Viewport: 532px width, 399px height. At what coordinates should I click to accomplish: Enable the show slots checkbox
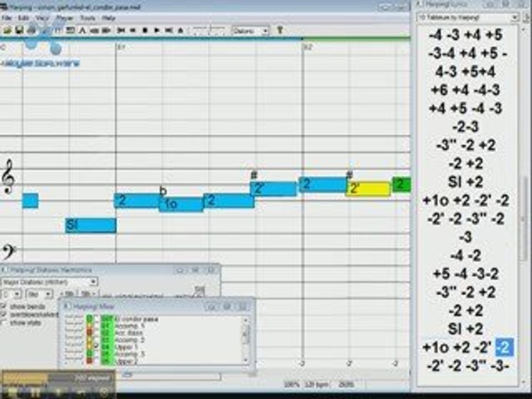click(4, 323)
